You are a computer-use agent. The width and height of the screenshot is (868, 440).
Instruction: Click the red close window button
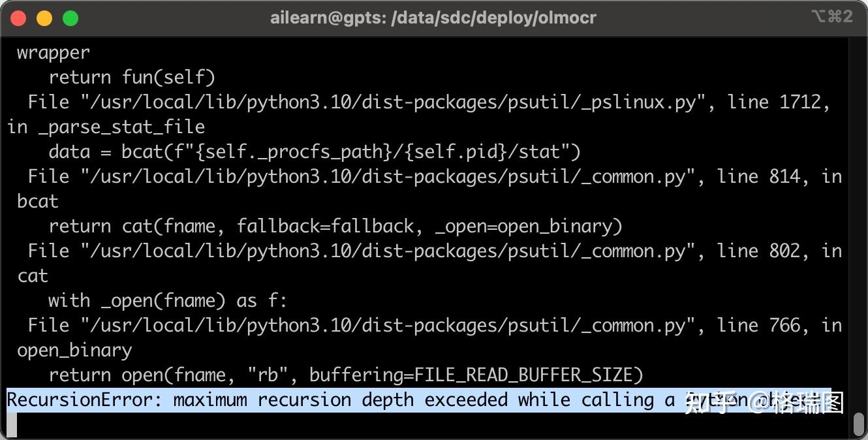18,18
